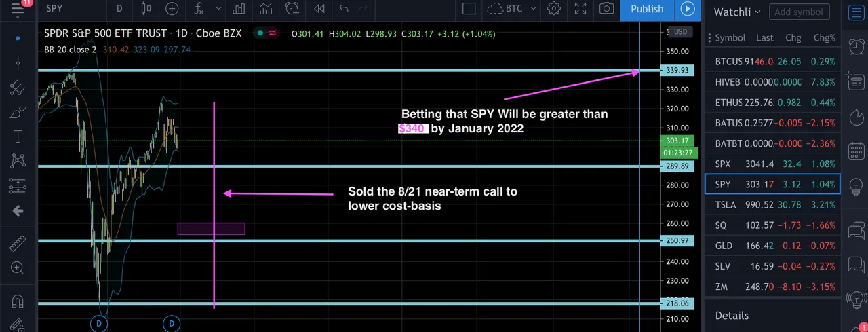Viewport: 868px width, 332px height.
Task: Open the main hamburger menu
Action: 18,8
